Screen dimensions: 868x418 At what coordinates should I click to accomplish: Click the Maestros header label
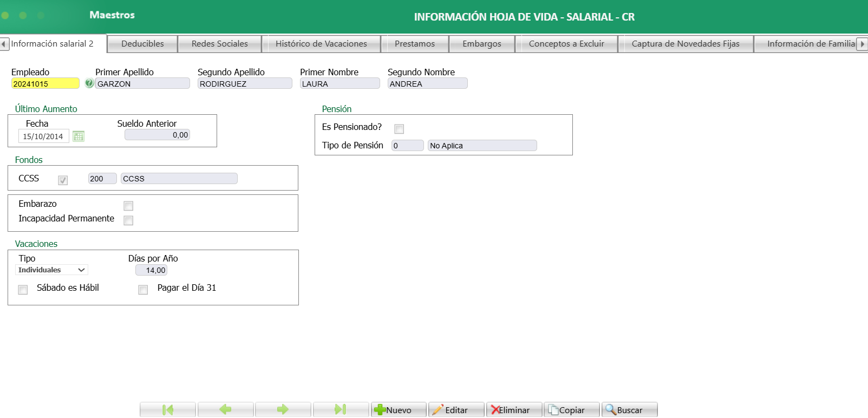(x=112, y=15)
